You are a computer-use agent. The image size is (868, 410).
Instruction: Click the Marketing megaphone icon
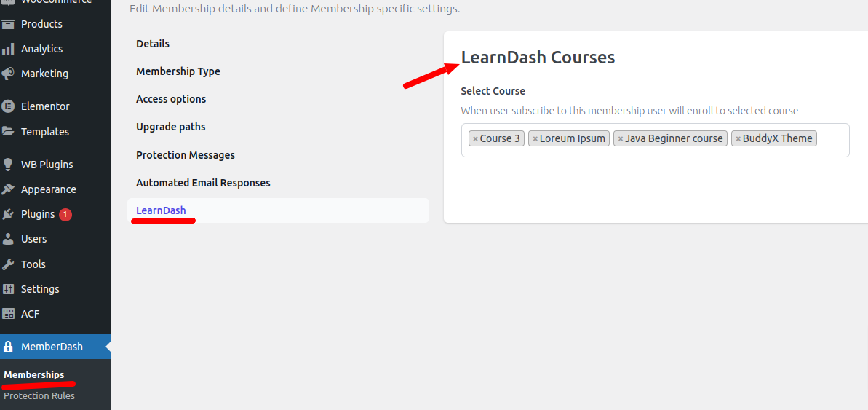click(9, 74)
